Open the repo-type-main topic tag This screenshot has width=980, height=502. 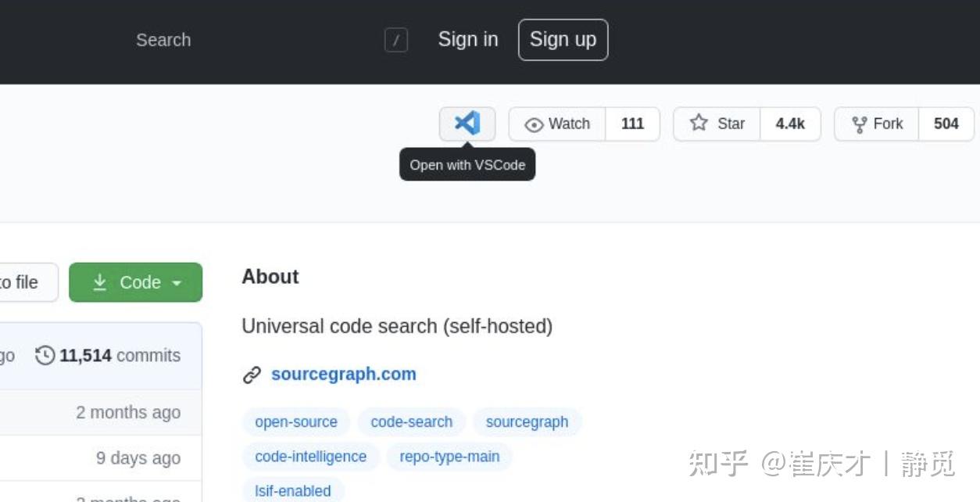(x=449, y=457)
